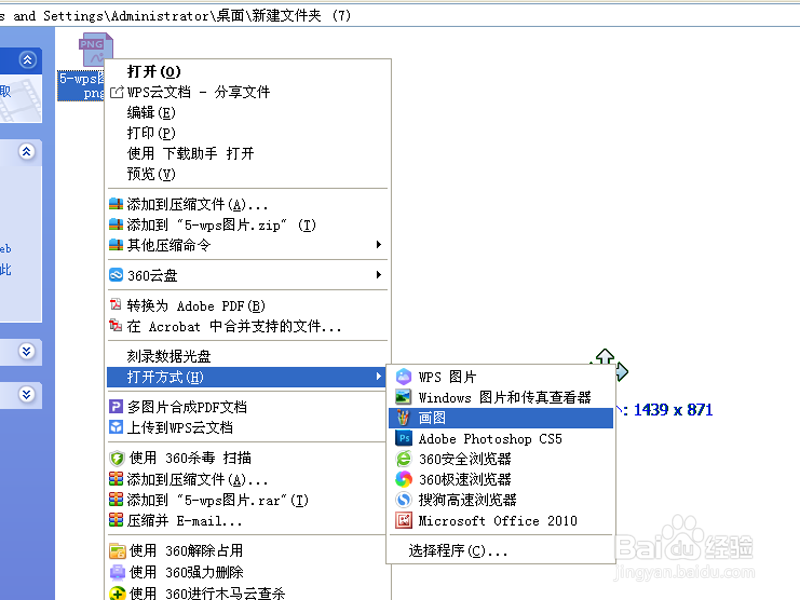
Task: Click the 360木马云查杀 icon
Action: (117, 593)
